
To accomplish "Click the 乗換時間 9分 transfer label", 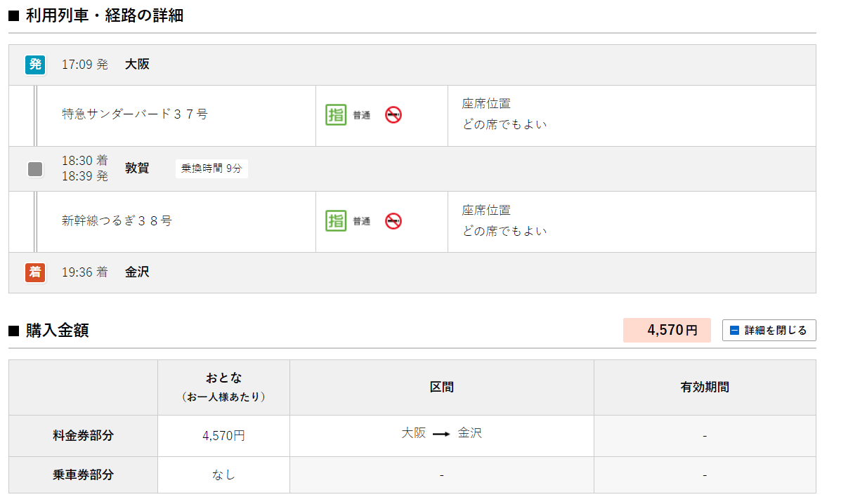I will tap(211, 169).
